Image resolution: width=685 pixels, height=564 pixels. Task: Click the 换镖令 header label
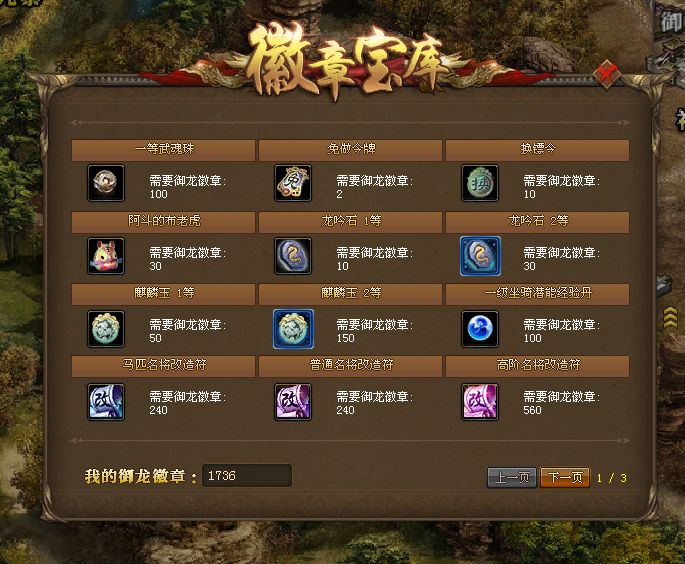click(538, 149)
